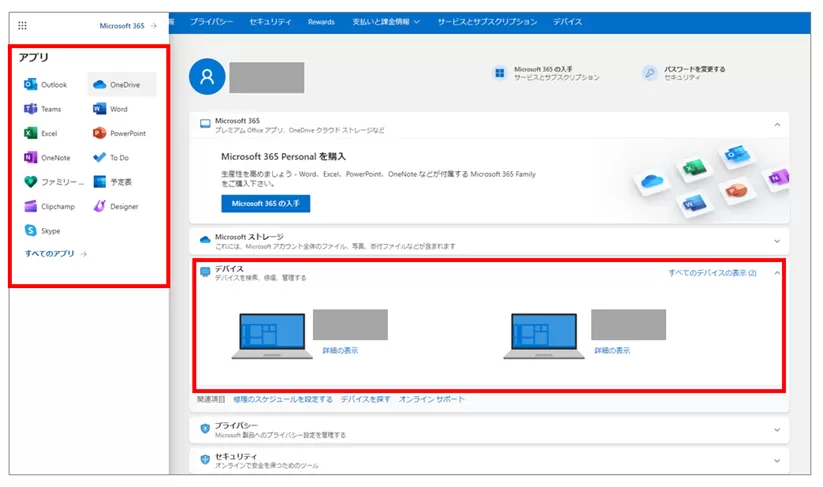Open PowerPoint app icon
Viewport: 823px width, 487px height.
point(99,133)
